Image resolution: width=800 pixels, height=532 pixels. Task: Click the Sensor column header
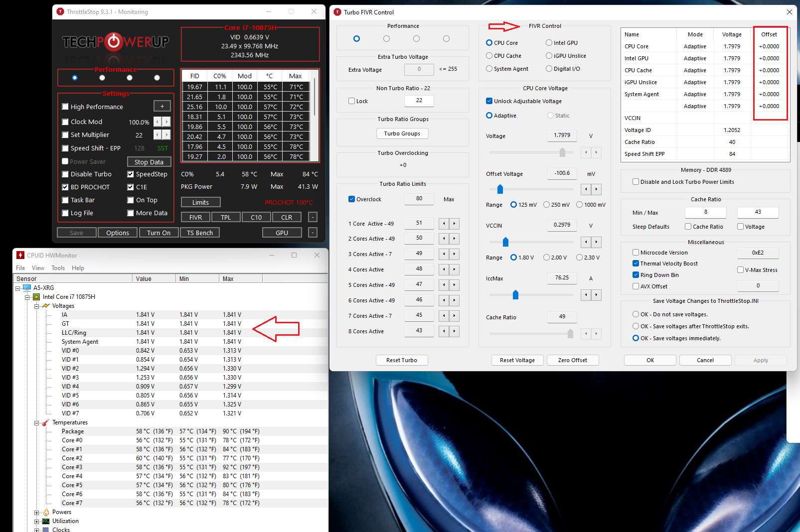[x=73, y=279]
